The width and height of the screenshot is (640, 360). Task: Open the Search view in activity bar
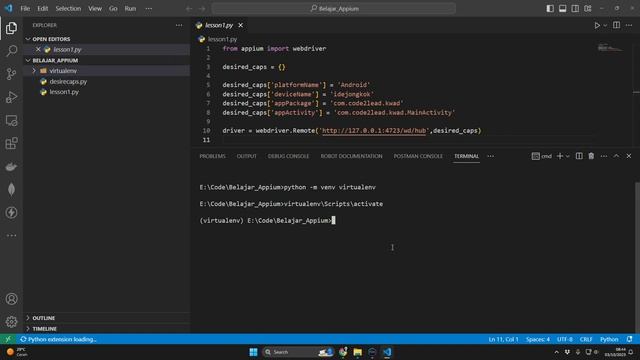(x=11, y=51)
